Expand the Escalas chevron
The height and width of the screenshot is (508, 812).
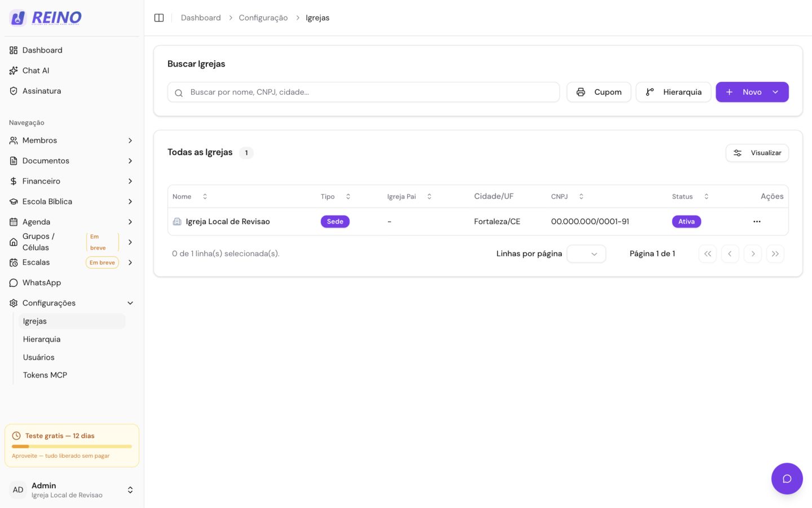click(130, 262)
